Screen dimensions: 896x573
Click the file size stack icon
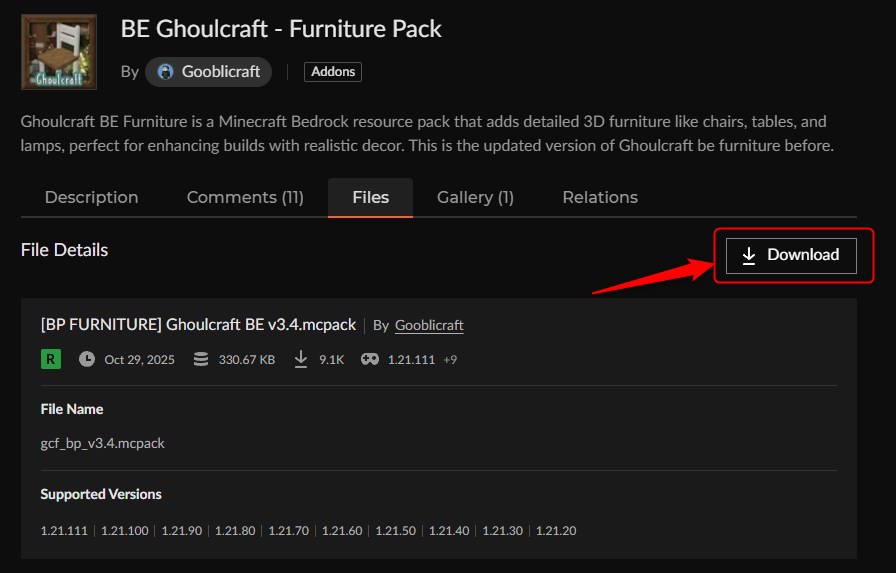201,359
